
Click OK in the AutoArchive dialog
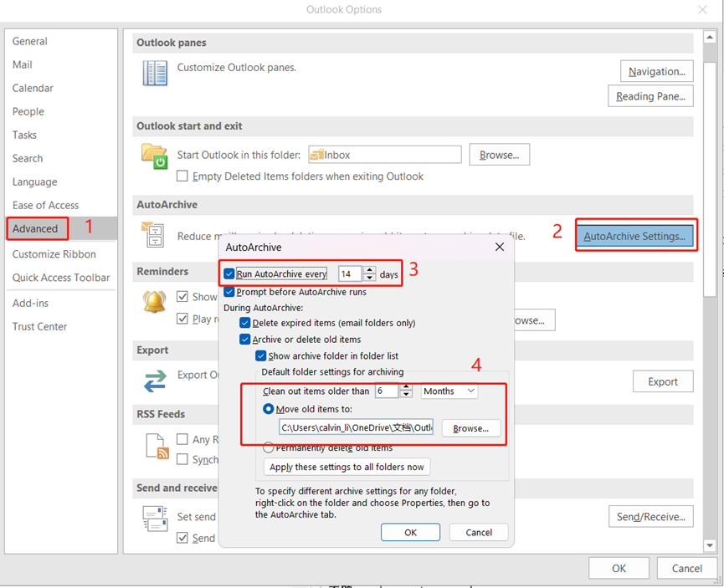point(410,532)
